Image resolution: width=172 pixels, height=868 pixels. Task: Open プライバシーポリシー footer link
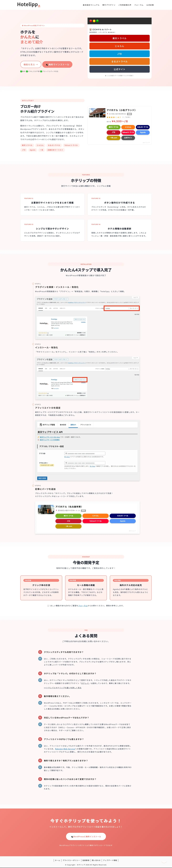71,860
